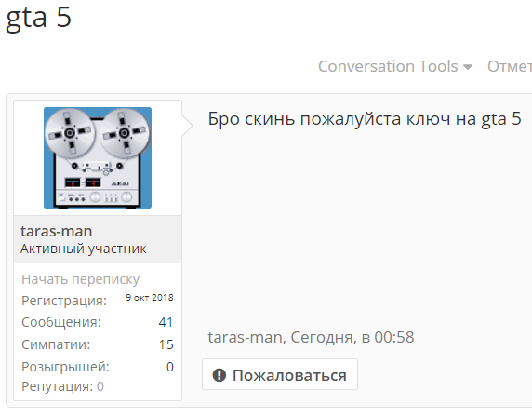
Task: Open the Conversation Tools dropdown
Action: (x=395, y=66)
